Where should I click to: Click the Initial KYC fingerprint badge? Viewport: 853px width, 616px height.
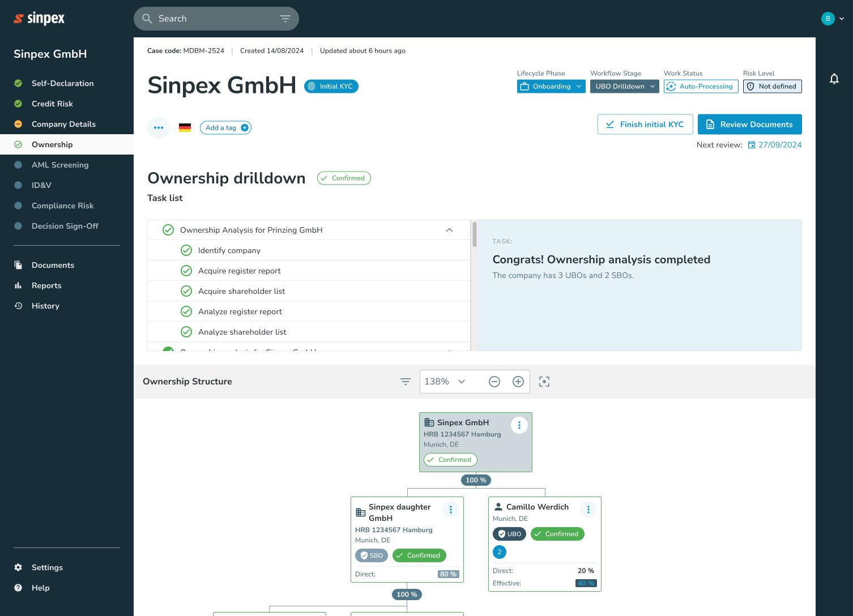[x=331, y=86]
